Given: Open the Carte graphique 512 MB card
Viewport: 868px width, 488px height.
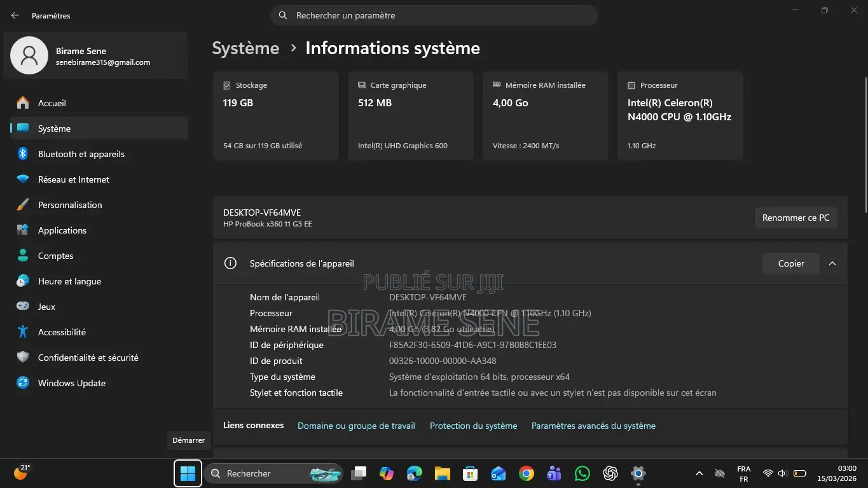Looking at the screenshot, I should 411,115.
